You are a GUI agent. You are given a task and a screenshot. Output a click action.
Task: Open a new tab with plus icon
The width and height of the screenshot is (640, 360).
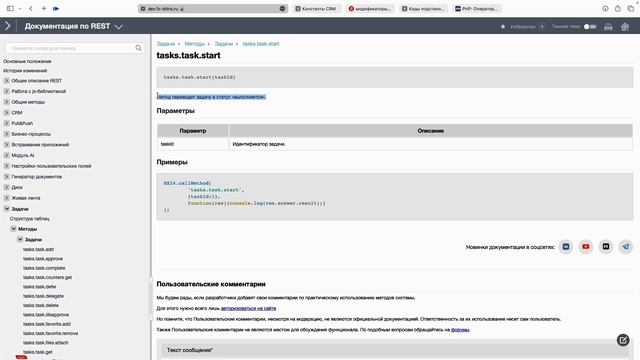(x=43, y=9)
